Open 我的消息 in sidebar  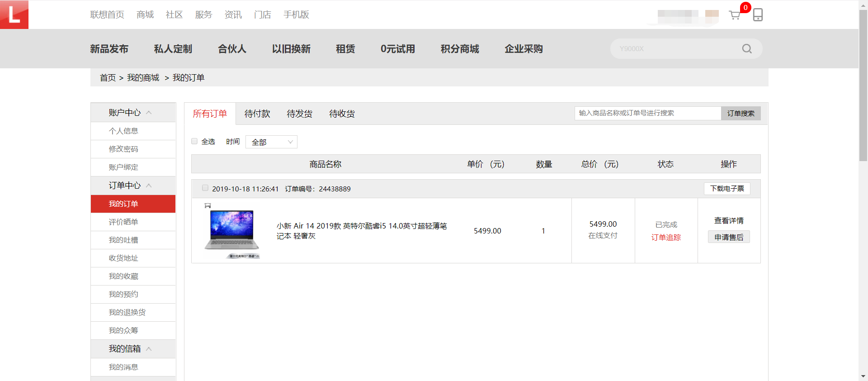[123, 367]
